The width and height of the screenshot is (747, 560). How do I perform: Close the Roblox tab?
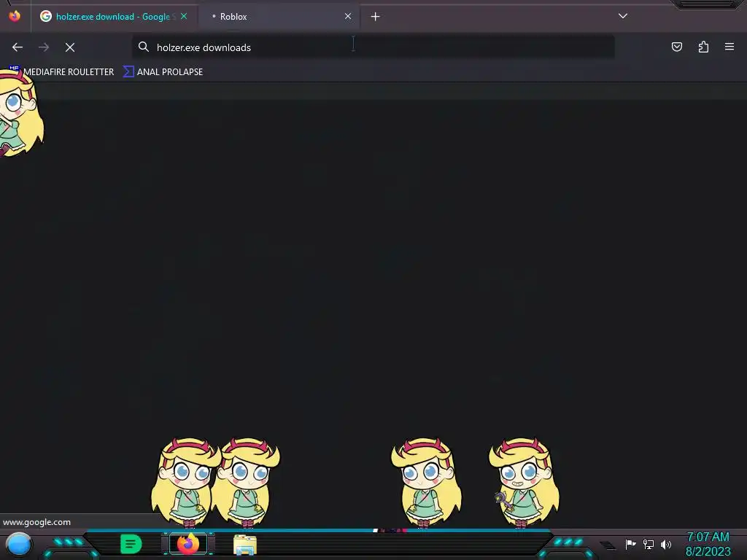[x=348, y=16]
